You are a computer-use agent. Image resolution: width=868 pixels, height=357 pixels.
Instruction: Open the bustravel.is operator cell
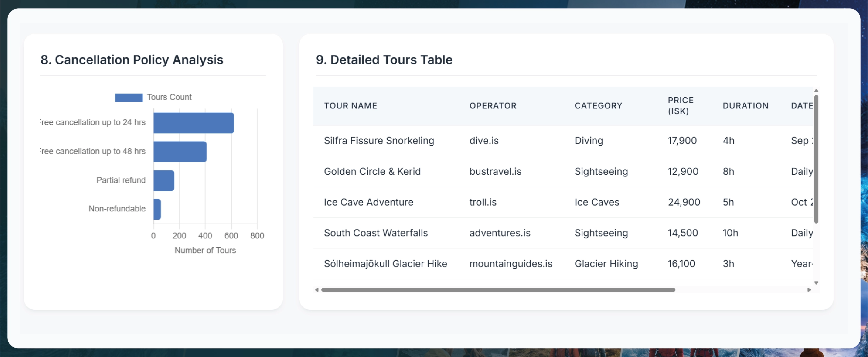point(495,172)
